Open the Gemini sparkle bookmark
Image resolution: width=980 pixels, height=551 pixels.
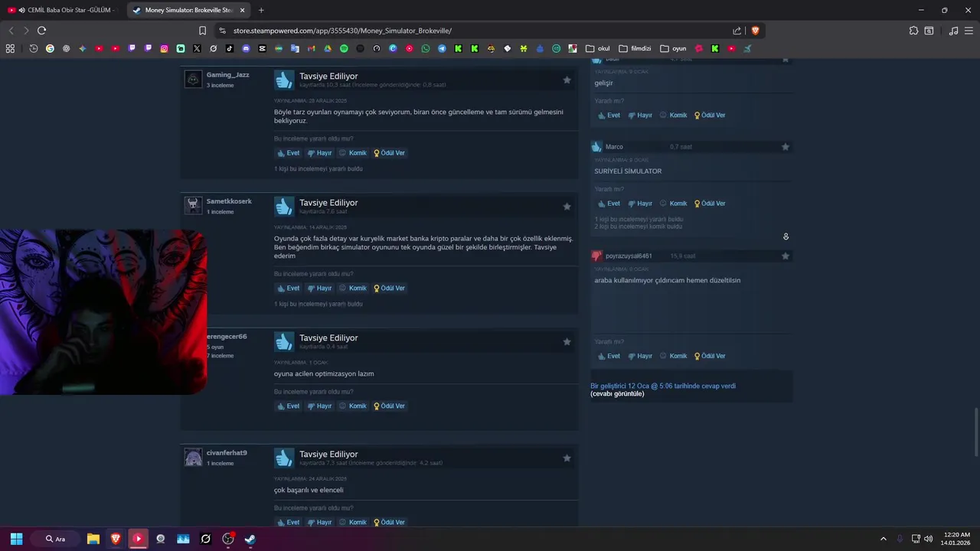[83, 48]
